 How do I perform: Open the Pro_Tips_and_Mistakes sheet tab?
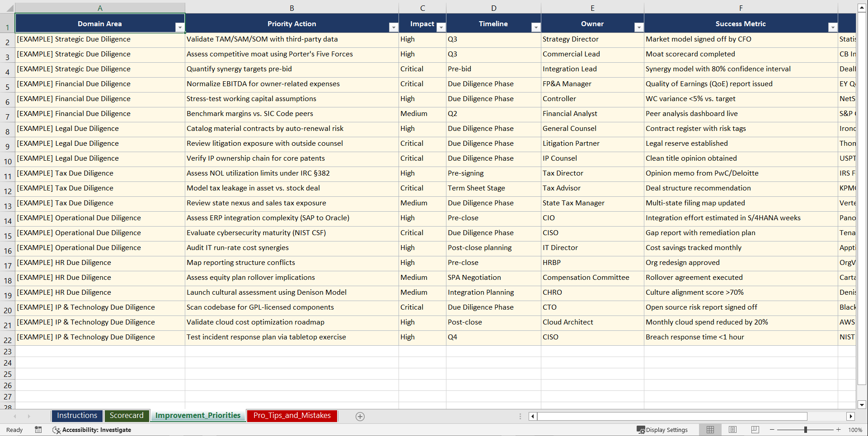click(x=292, y=416)
